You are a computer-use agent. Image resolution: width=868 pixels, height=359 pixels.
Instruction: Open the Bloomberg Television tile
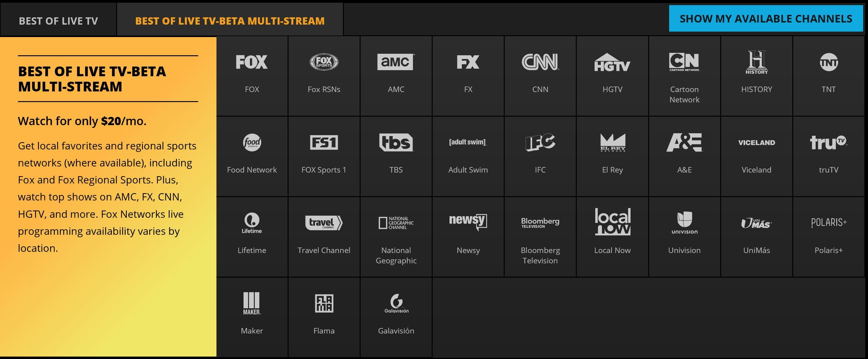540,223
